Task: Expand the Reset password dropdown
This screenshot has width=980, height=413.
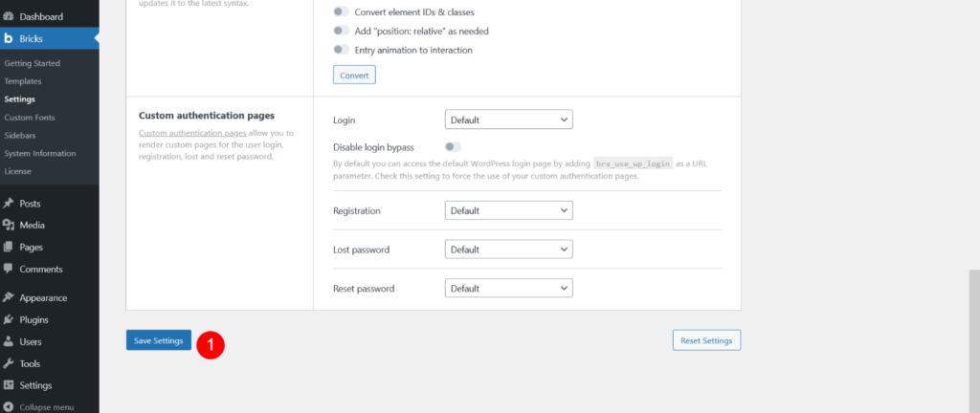Action: pyautogui.click(x=509, y=289)
